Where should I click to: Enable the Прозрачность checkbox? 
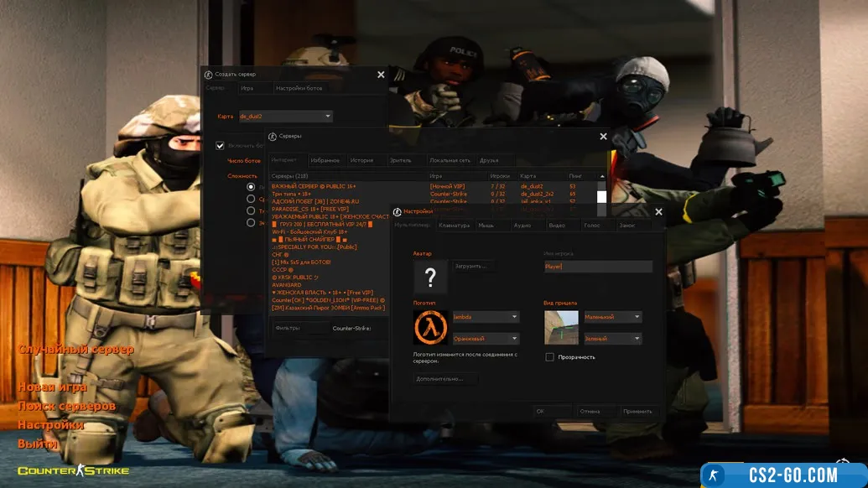[549, 357]
